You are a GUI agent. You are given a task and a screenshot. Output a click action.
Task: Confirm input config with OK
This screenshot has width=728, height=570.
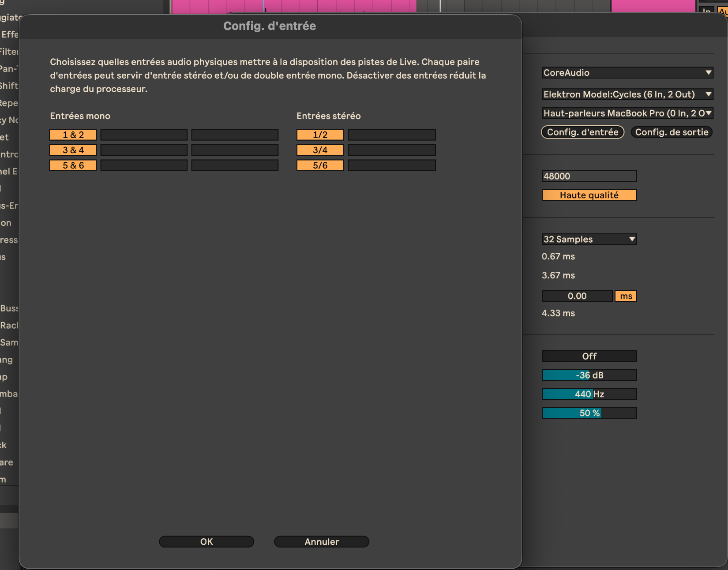point(206,542)
